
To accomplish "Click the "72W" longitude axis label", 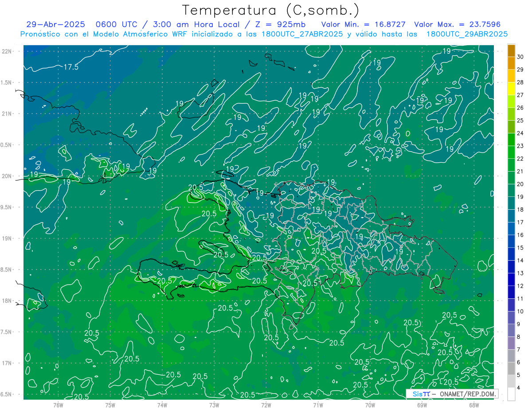I will point(266,405).
